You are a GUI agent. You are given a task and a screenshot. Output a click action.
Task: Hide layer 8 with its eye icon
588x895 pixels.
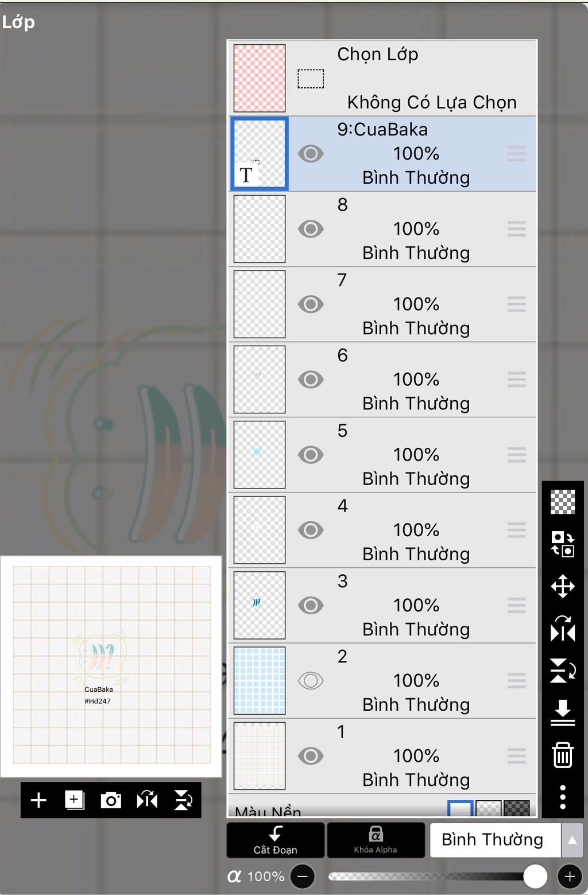[311, 229]
